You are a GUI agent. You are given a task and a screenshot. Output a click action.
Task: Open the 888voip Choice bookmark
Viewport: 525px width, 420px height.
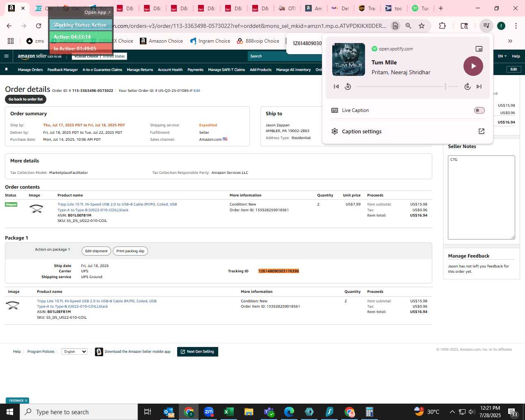tap(258, 41)
